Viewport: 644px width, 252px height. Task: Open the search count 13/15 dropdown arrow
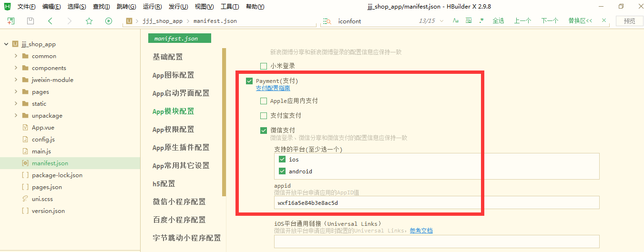441,21
